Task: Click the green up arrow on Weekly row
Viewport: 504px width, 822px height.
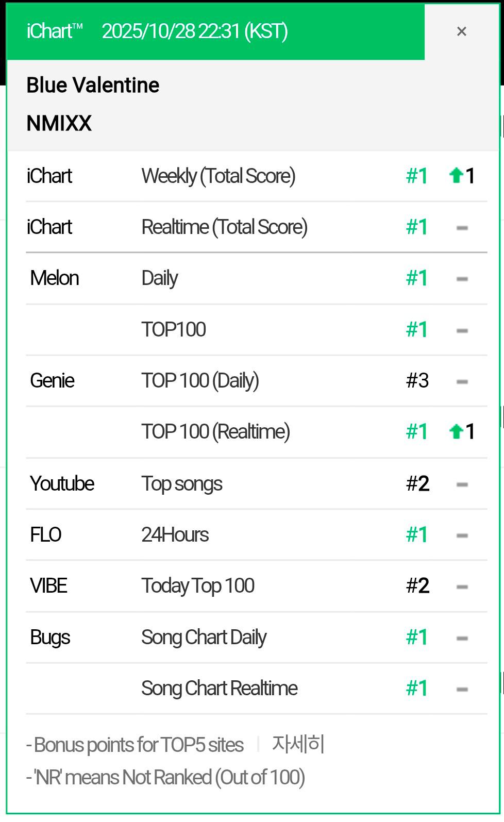Action: (456, 176)
